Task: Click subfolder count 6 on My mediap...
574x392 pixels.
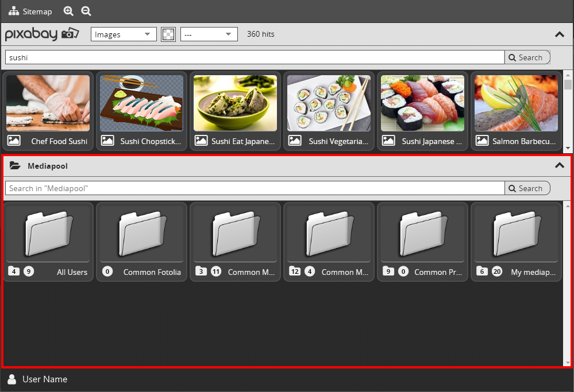Action: 482,271
